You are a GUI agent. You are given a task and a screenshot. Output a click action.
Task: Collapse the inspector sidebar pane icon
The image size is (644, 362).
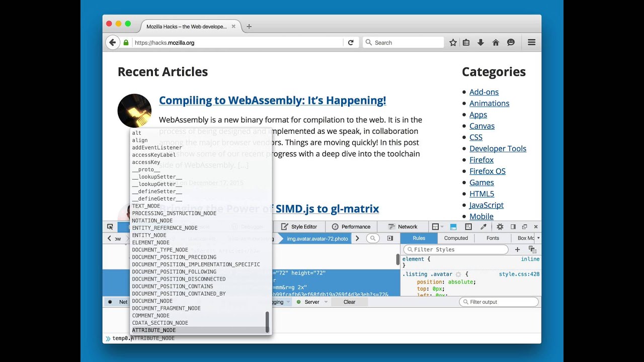[x=390, y=238]
